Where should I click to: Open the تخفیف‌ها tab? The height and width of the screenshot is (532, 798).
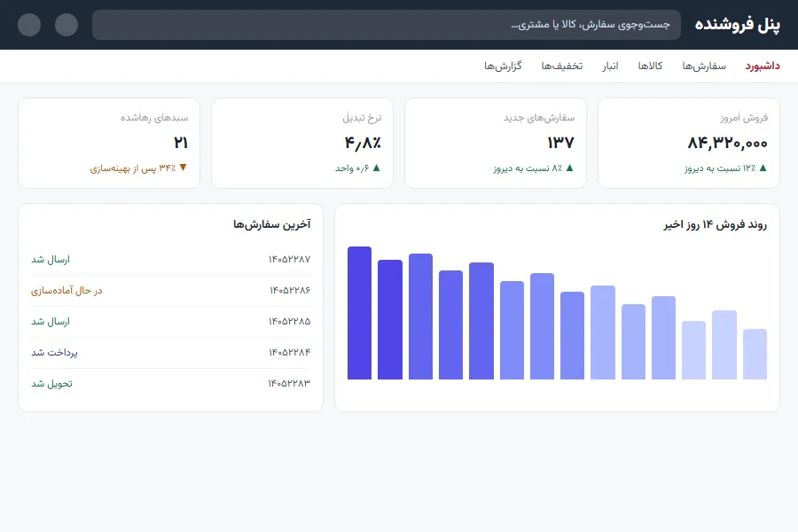point(562,66)
